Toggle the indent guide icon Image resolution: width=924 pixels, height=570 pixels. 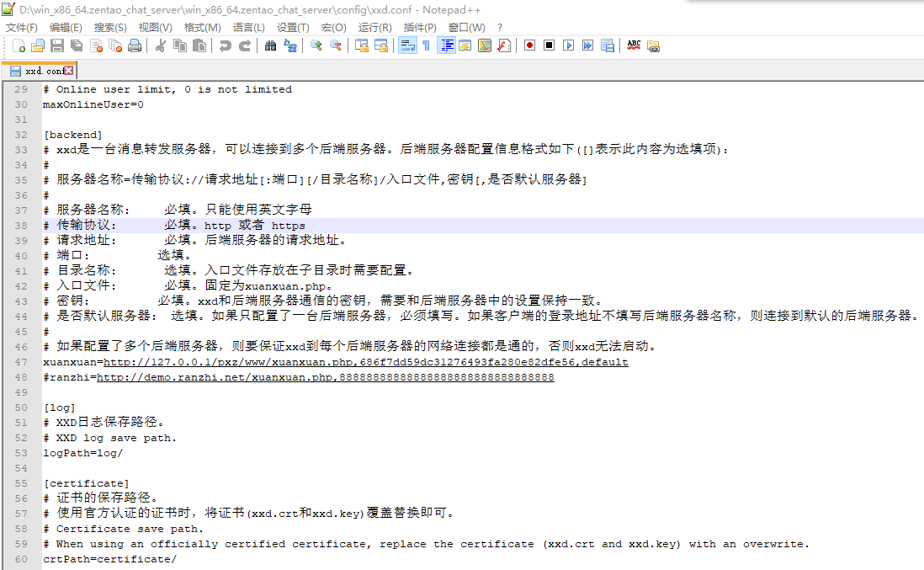[x=447, y=46]
